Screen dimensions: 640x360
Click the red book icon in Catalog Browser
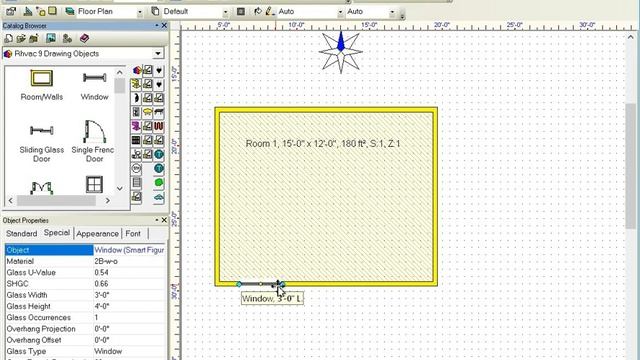pyautogui.click(x=84, y=39)
